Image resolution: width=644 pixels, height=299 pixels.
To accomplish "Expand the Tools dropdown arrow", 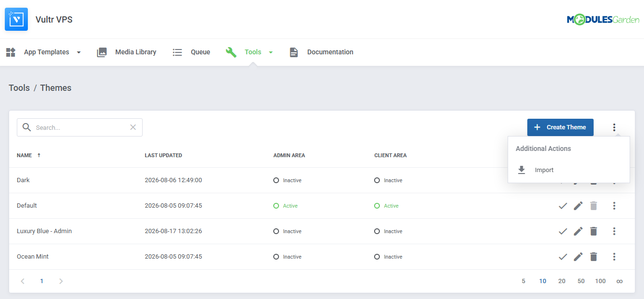I will [271, 52].
